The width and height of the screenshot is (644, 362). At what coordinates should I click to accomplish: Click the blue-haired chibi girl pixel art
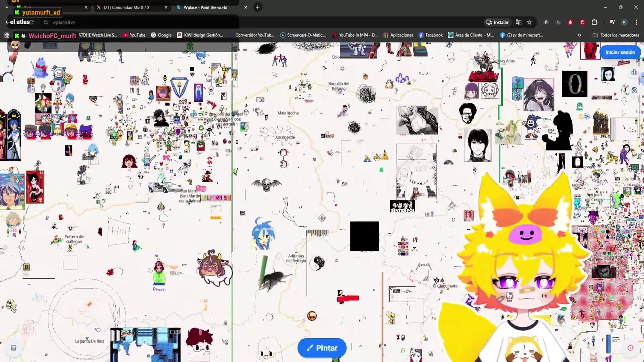pos(262,234)
